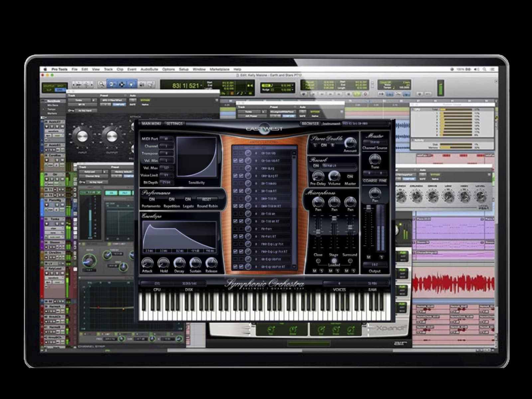Select the Scrubber speaker tool in toolbar
532x399 pixels.
pos(142,84)
